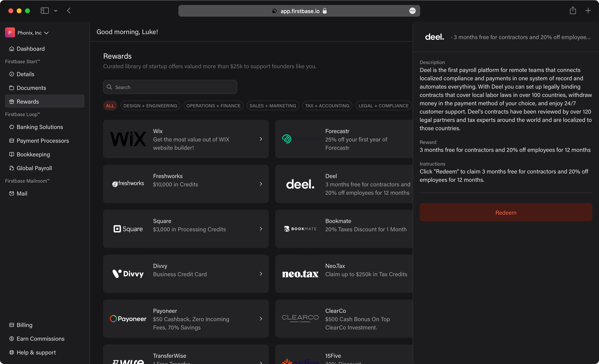Viewport: 599px width, 364px height.
Task: Click the Help & support lifebuoy icon
Action: pyautogui.click(x=11, y=352)
